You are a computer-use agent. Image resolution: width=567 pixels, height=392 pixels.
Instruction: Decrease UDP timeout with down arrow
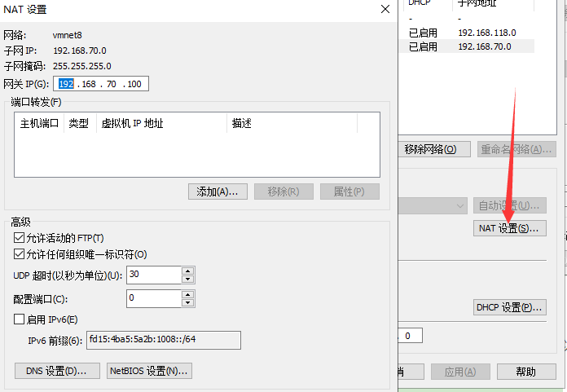(x=187, y=280)
